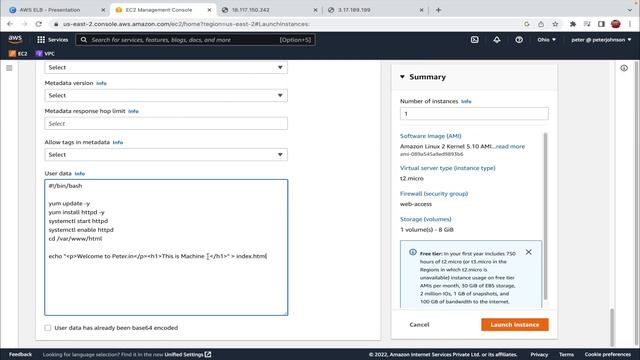The image size is (640, 360).
Task: Open the Feedback link in footer
Action: 20,354
